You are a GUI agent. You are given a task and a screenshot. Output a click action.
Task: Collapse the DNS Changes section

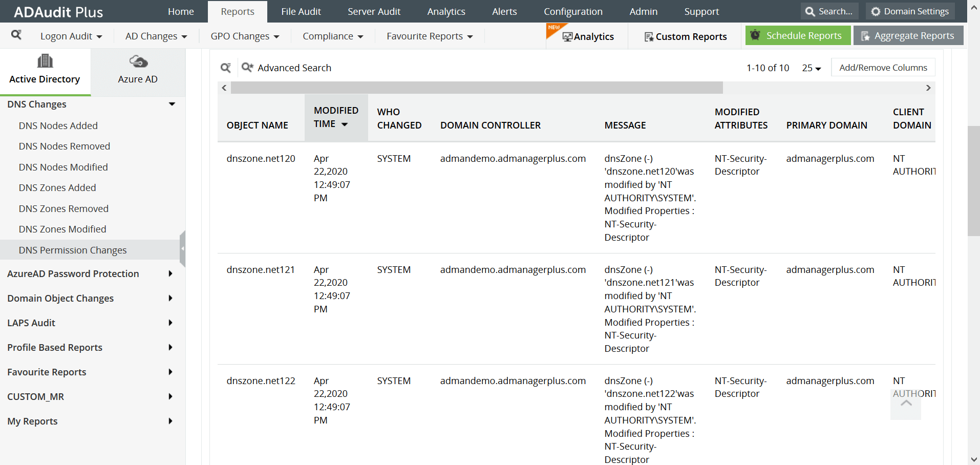point(172,104)
